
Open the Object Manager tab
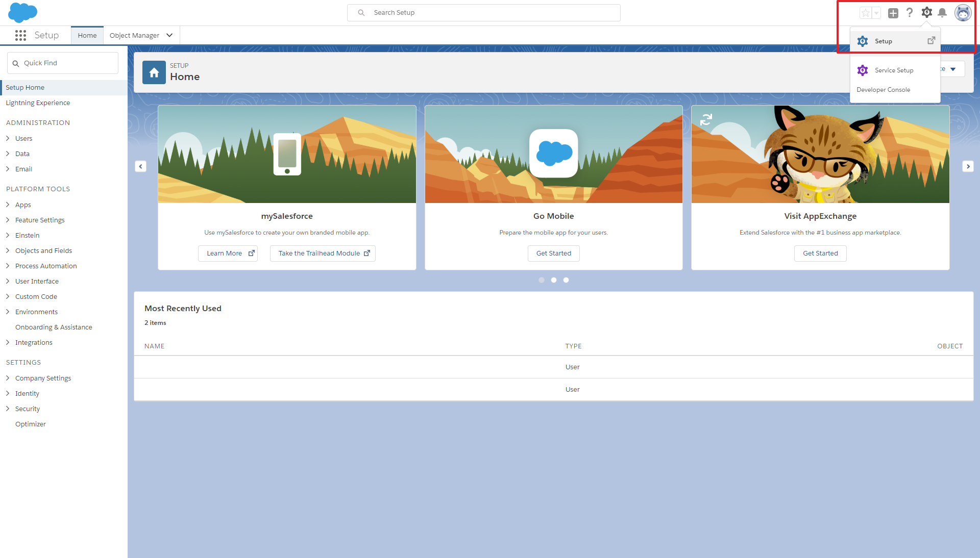click(134, 35)
